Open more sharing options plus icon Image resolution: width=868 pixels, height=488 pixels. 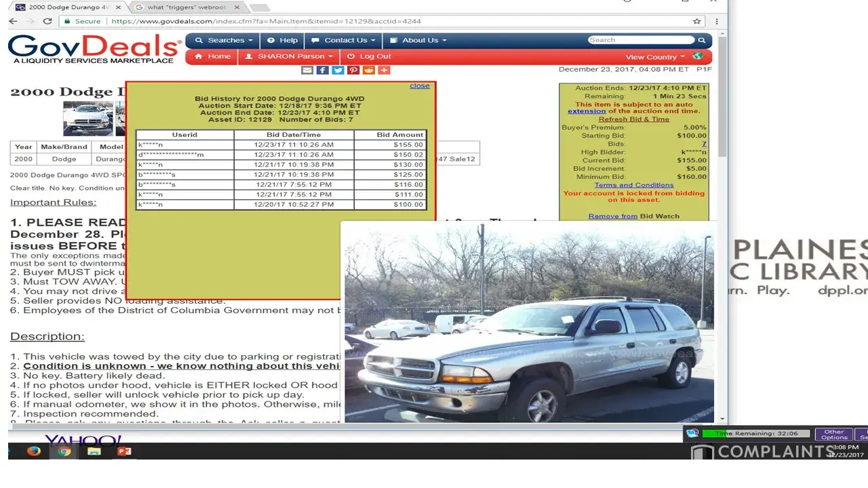point(384,70)
